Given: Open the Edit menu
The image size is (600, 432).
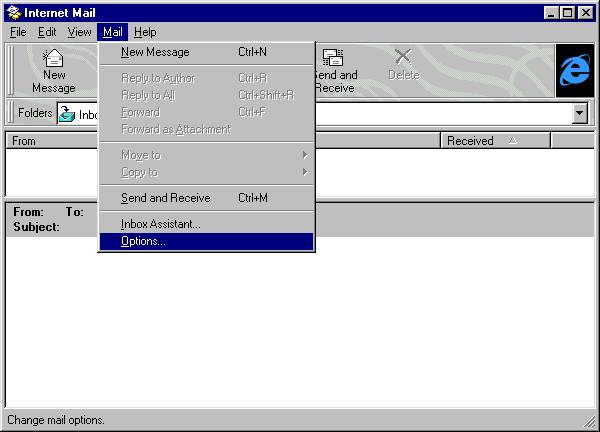Looking at the screenshot, I should [x=47, y=32].
